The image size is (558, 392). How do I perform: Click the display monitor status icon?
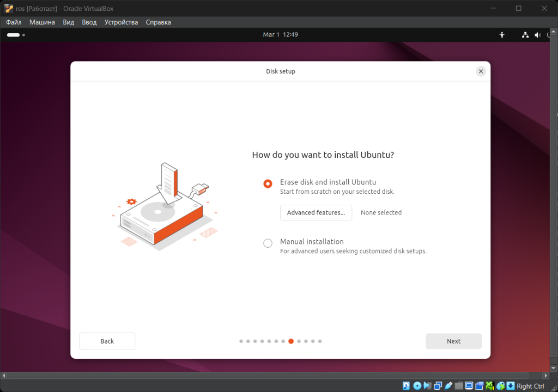click(x=469, y=386)
